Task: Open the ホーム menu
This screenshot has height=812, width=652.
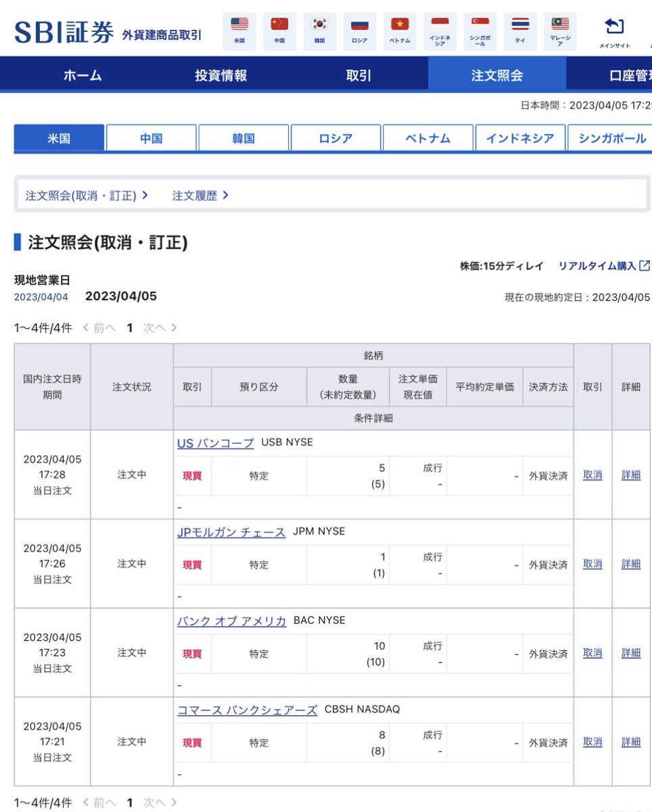Action: (x=83, y=75)
